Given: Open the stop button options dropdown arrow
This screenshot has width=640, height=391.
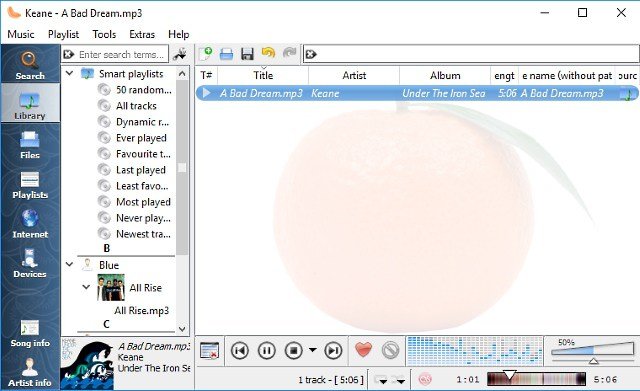Looking at the screenshot, I should [x=313, y=350].
